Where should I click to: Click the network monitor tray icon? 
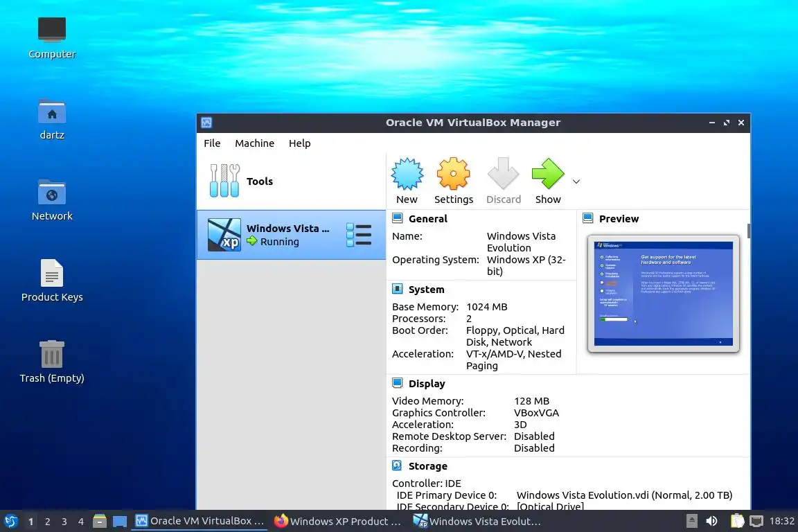[756, 521]
